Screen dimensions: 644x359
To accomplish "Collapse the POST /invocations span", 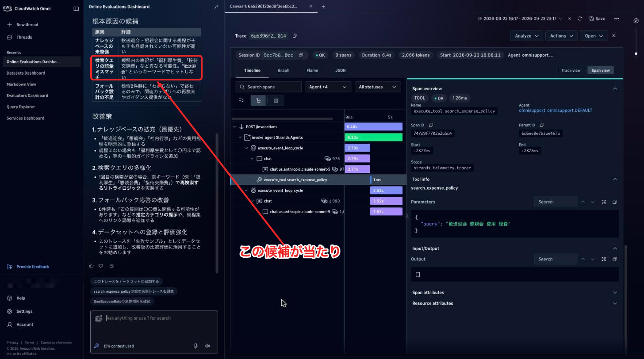I will pos(234,127).
